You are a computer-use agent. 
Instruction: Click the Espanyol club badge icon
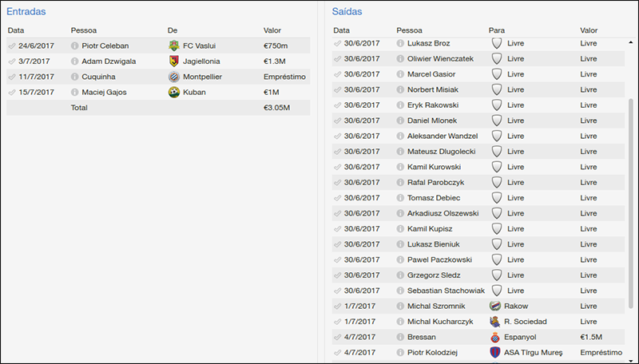tap(496, 337)
